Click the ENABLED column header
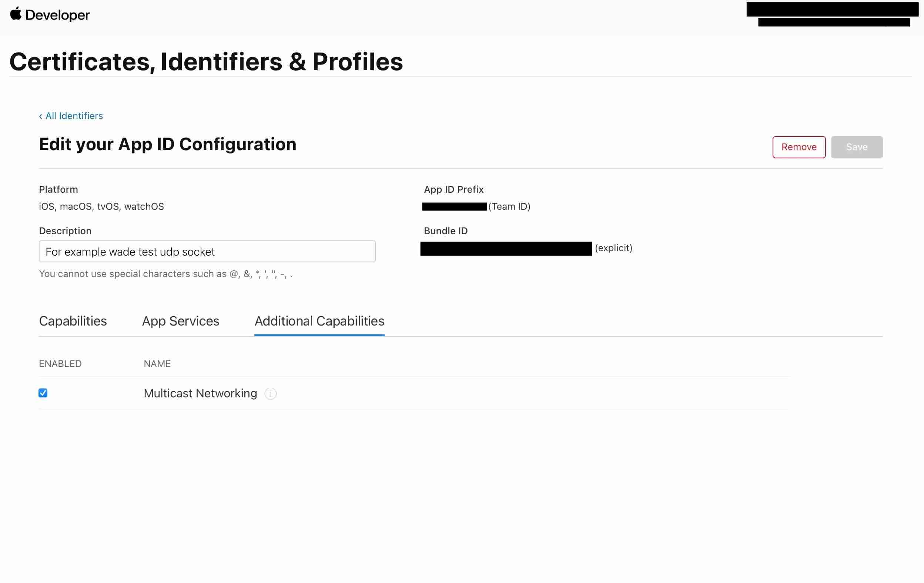Image resolution: width=924 pixels, height=583 pixels. point(60,364)
